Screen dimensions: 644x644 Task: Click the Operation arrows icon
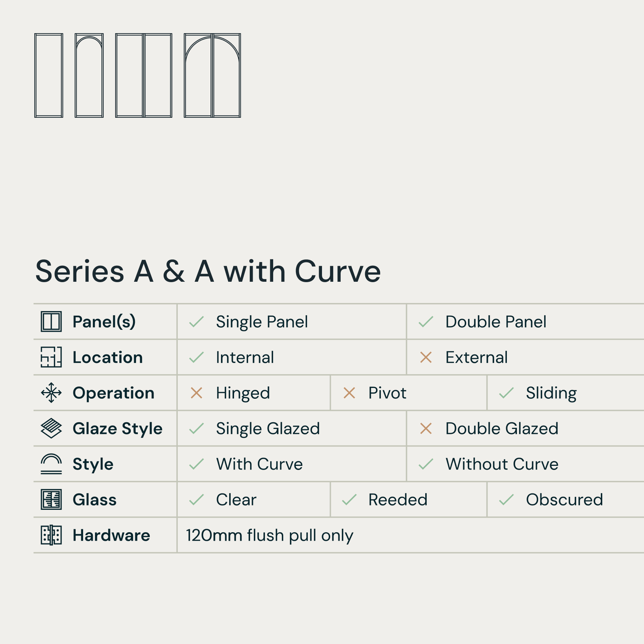point(51,393)
